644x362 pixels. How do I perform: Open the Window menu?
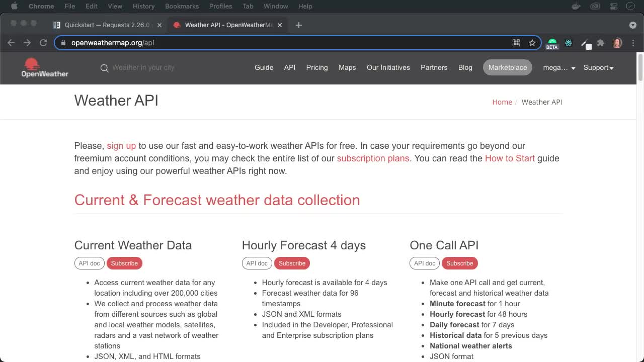(276, 6)
